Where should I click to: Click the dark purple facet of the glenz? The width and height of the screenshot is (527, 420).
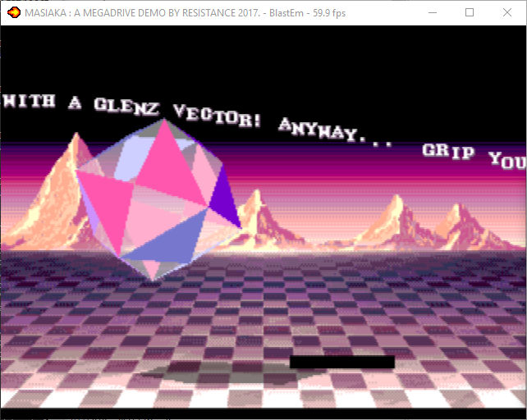click(225, 197)
